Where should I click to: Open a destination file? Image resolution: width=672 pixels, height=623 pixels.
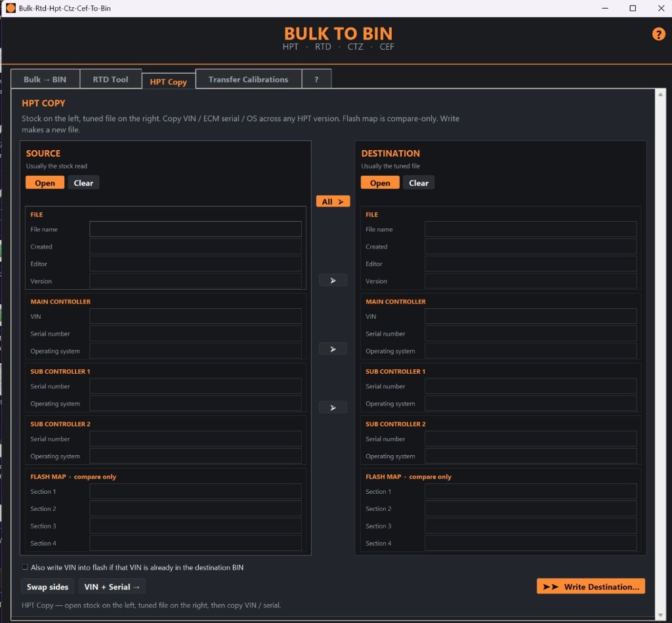tap(380, 183)
